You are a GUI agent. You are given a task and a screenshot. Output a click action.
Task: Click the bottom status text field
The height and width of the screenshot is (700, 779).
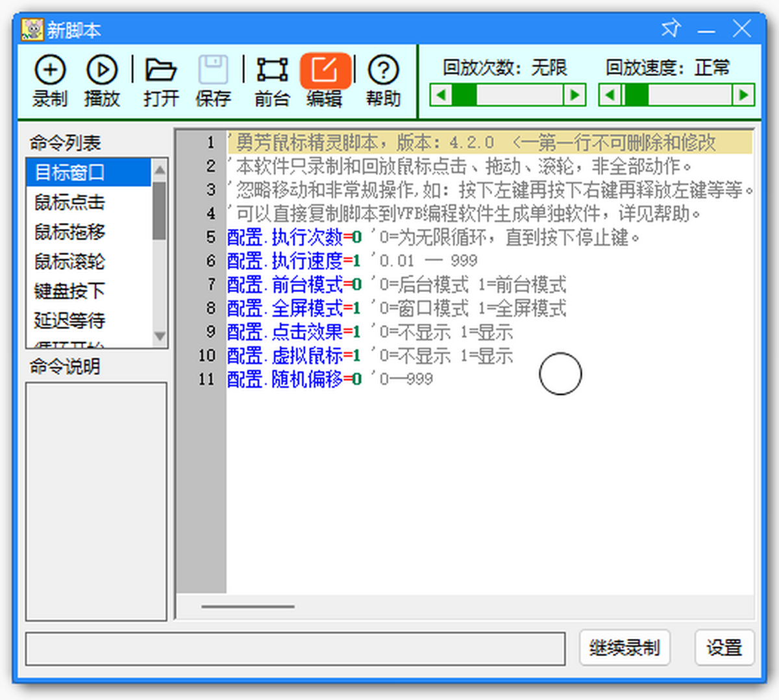[x=295, y=648]
